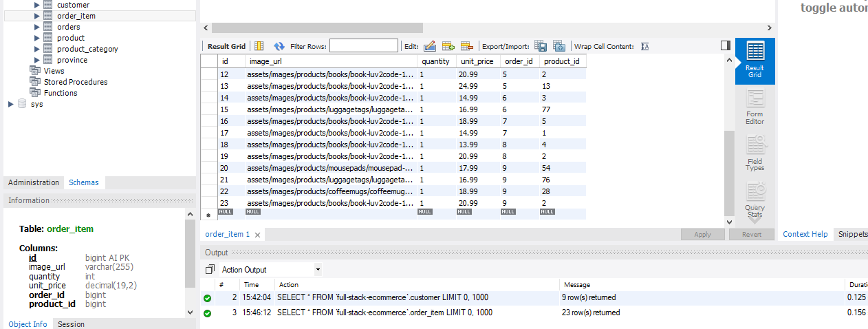Switch to the Session tab
This screenshot has width=868, height=329.
coord(71,324)
